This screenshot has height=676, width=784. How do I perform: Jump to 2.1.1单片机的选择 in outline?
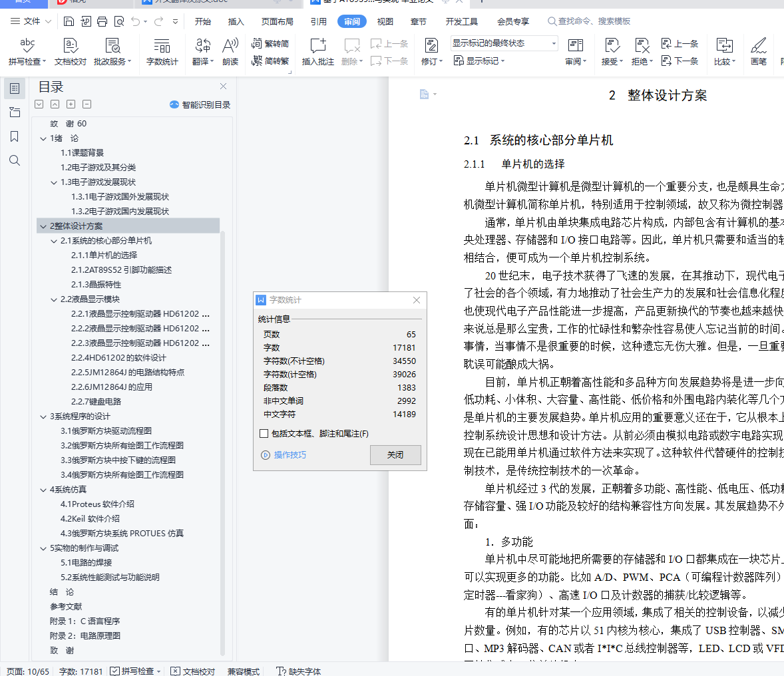pos(104,255)
